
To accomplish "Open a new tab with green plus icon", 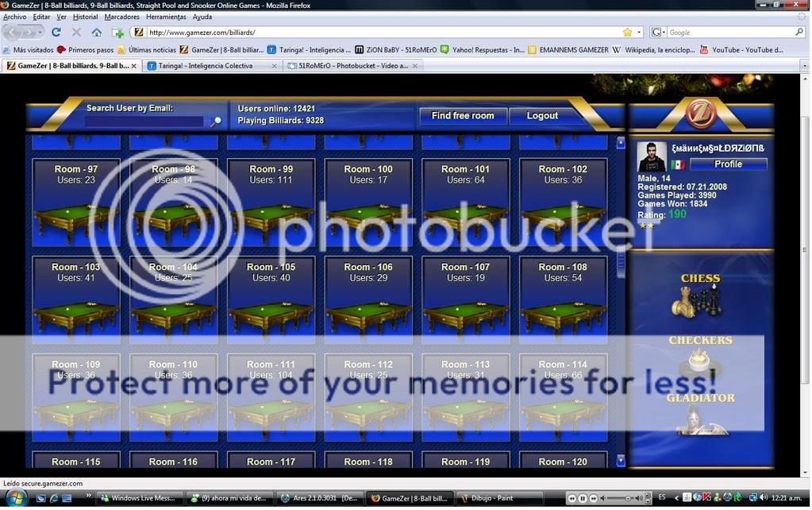I will [x=118, y=33].
